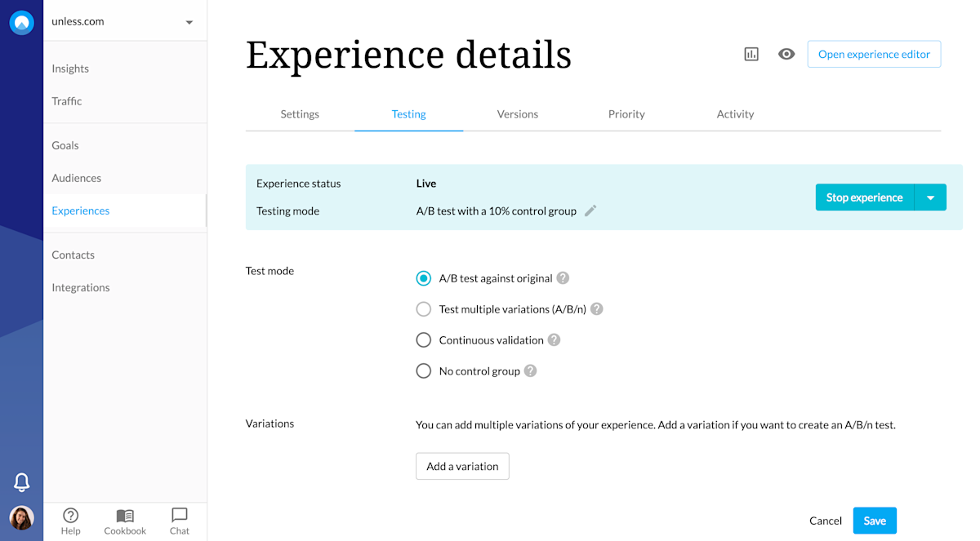The image size is (980, 541).
Task: Open the bar chart statistics icon
Action: click(751, 54)
